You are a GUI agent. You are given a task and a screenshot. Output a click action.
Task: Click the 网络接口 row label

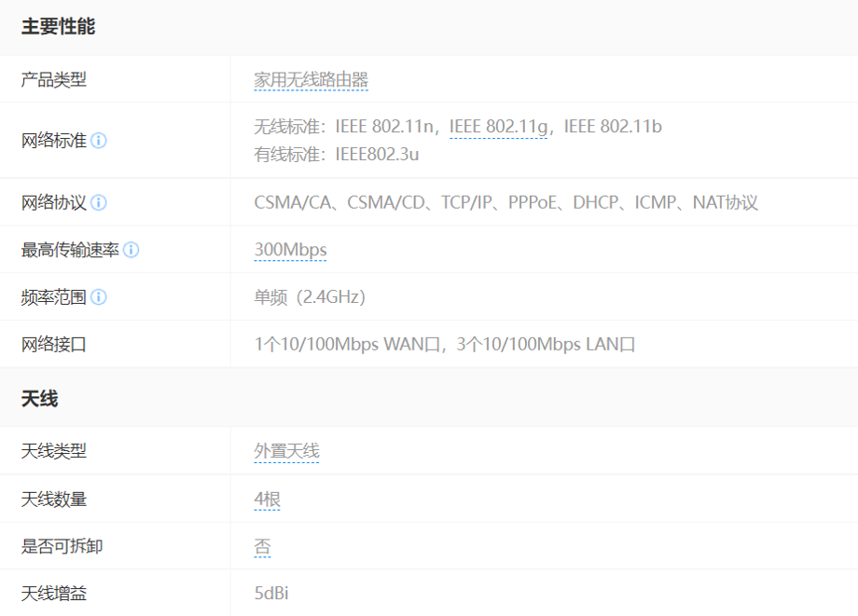click(54, 345)
